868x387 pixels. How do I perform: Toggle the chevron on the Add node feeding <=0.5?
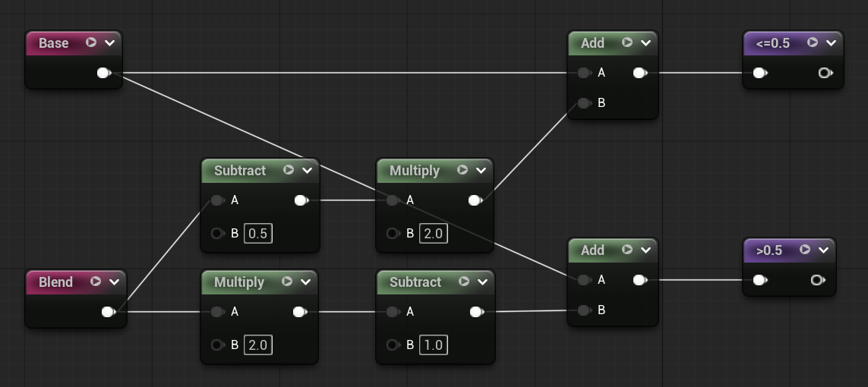[x=645, y=43]
